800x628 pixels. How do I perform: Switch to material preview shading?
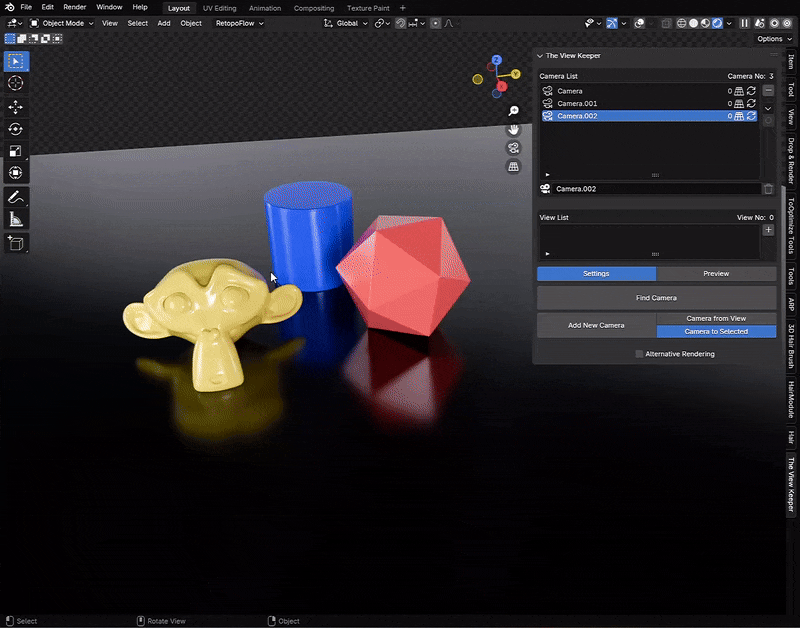pyautogui.click(x=705, y=23)
